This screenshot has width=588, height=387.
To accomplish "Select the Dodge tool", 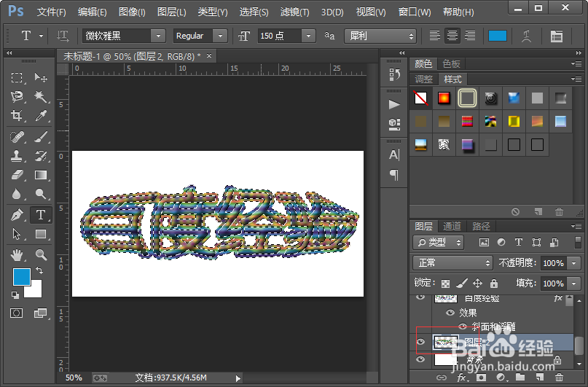I will pyautogui.click(x=41, y=194).
